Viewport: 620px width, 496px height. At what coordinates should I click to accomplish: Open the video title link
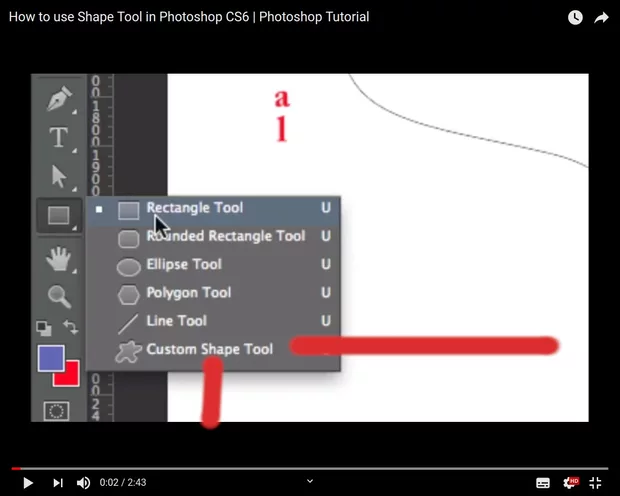point(189,17)
